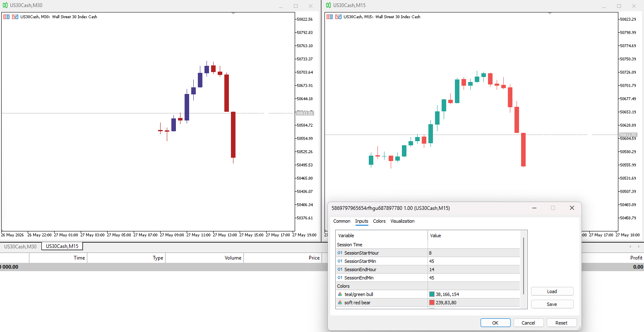Pick the teal 38,166,154 color swatch
Viewport: 644px width, 332px height.
(x=432, y=294)
